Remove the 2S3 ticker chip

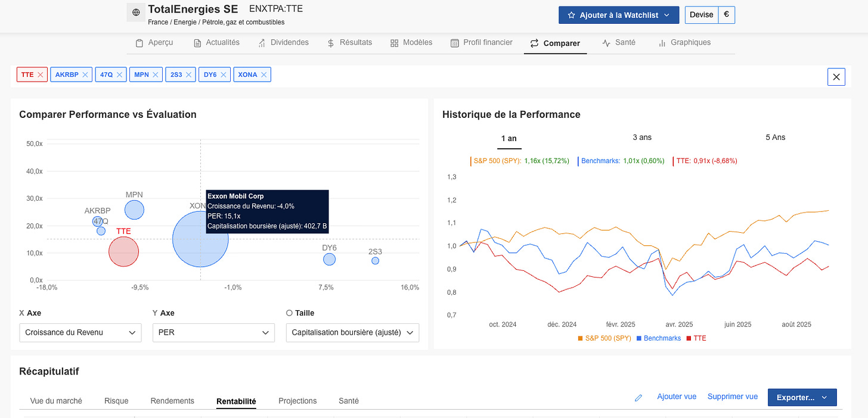tap(189, 74)
